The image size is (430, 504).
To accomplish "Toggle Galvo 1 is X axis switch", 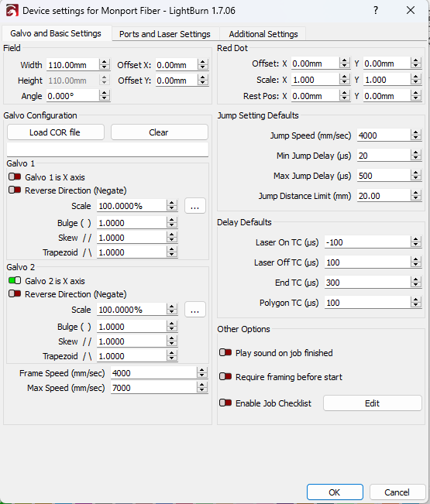I will (x=15, y=177).
